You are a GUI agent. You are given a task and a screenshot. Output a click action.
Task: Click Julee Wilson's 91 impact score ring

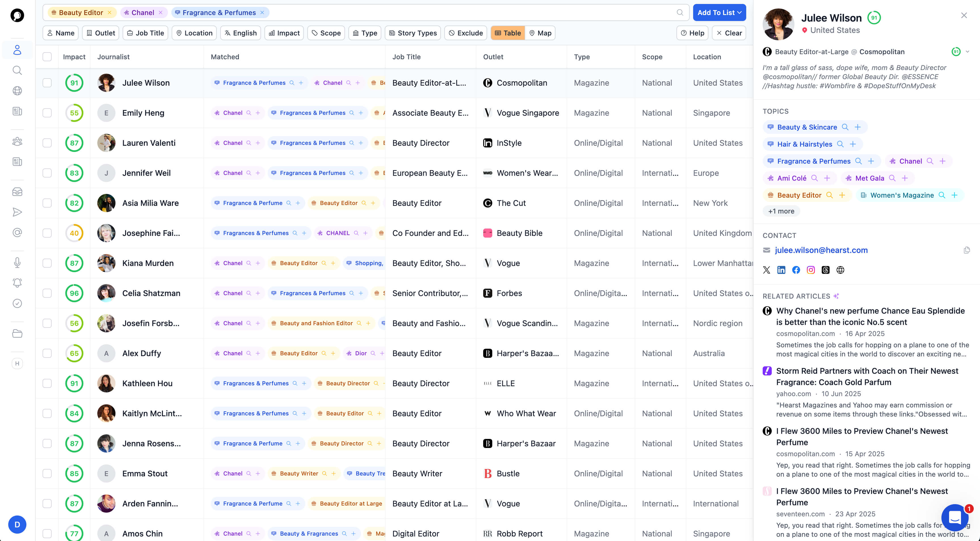click(74, 83)
